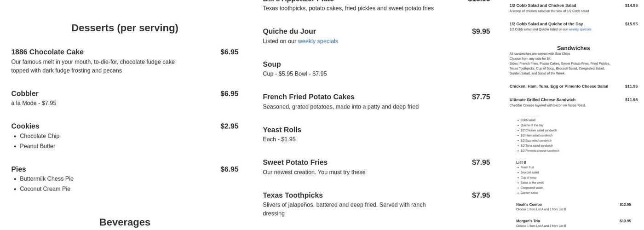644x230 pixels.
Task: Click the Beverages section heading
Action: coord(125,222)
